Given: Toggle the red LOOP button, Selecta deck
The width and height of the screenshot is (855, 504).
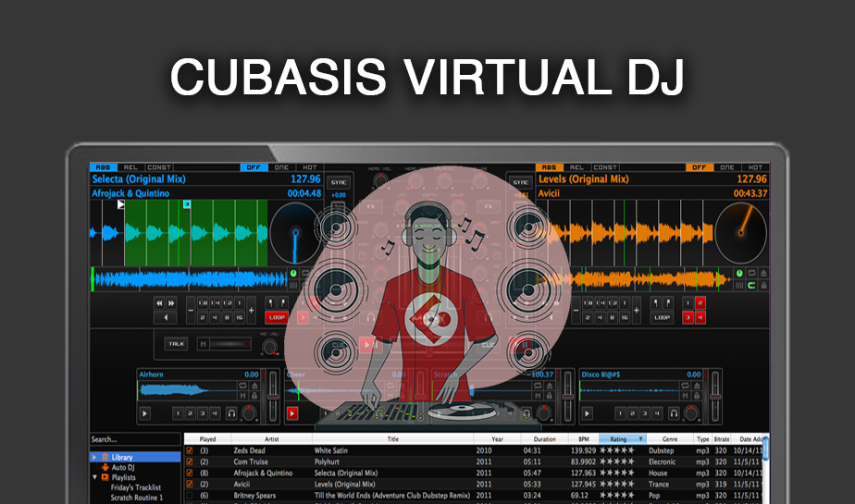Looking at the screenshot, I should pos(277,317).
